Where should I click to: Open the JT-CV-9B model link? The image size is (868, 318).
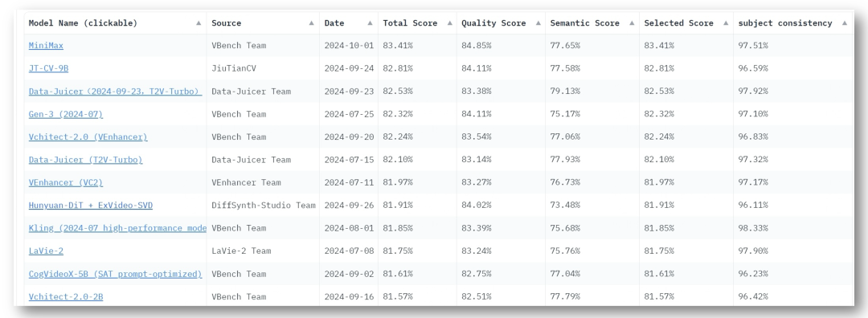point(49,68)
